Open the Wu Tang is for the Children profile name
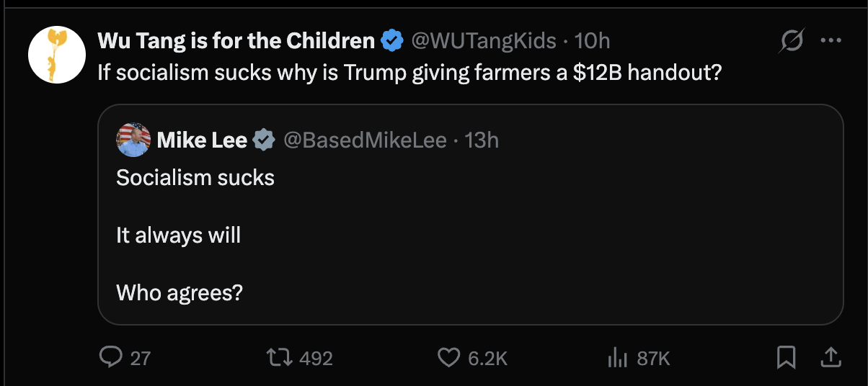This screenshot has height=386, width=868. point(236,41)
